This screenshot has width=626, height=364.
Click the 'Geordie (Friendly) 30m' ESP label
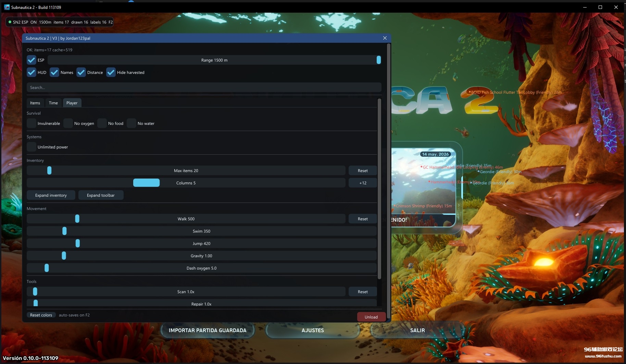click(500, 172)
